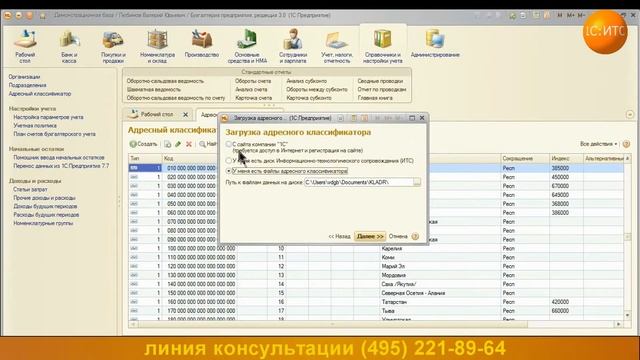
Task: Click the Далее >> button
Action: (x=370, y=236)
